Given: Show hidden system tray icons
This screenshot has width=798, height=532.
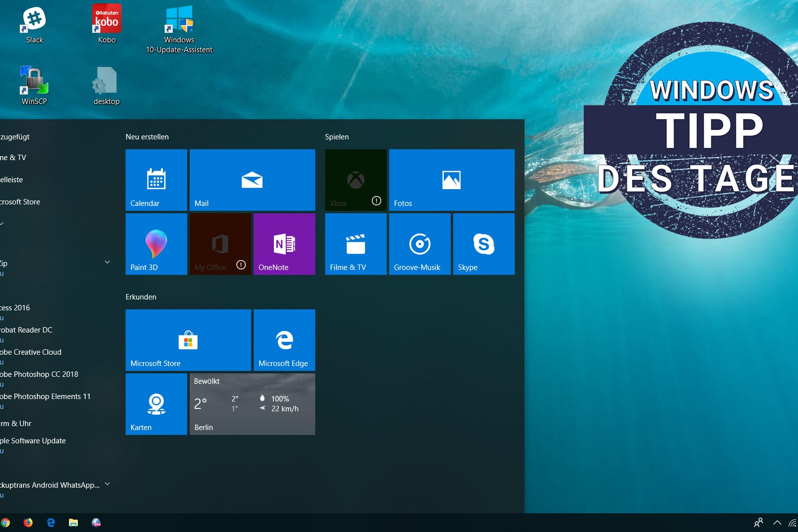Looking at the screenshot, I should click(777, 523).
